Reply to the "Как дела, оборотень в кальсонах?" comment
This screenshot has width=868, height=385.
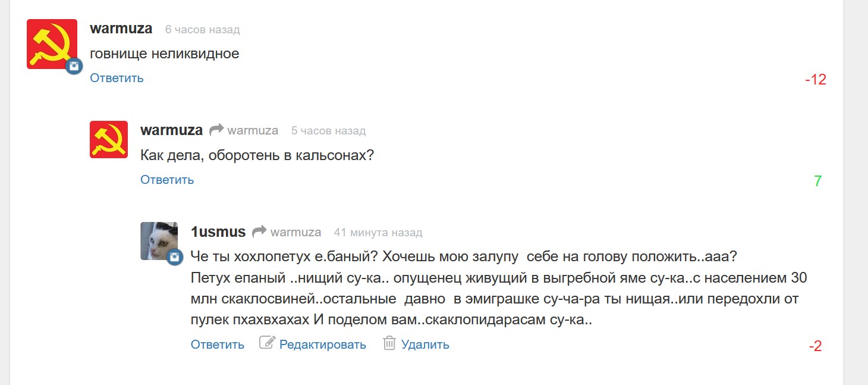167,180
